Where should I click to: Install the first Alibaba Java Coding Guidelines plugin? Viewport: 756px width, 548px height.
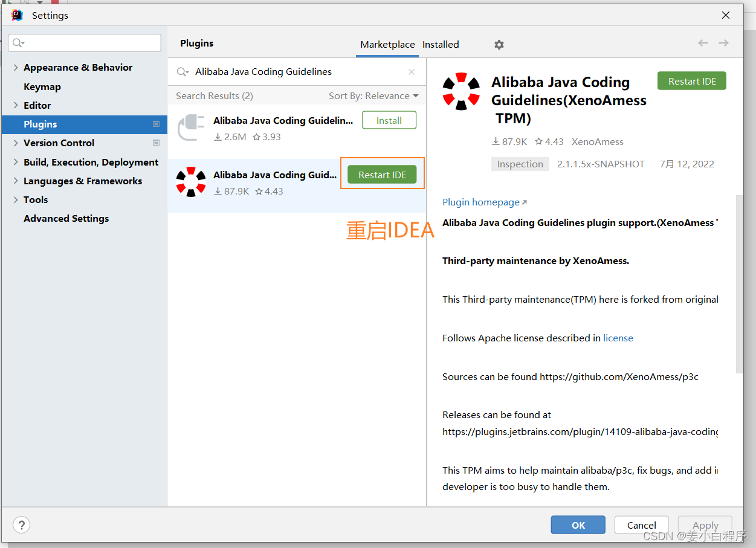point(389,120)
